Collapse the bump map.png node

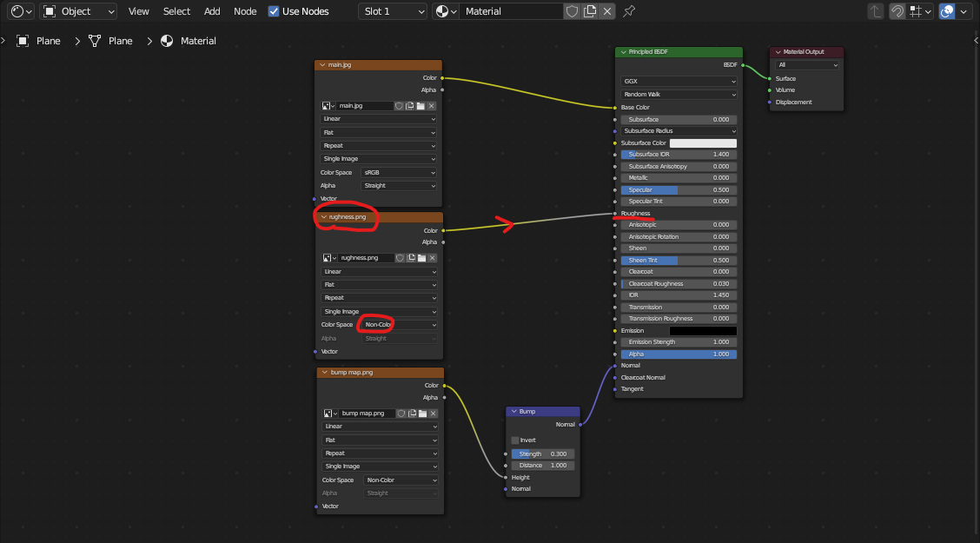pos(324,373)
